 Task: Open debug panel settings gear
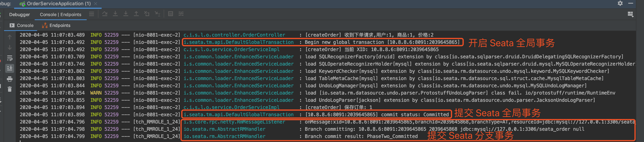pyautogui.click(x=620, y=3)
